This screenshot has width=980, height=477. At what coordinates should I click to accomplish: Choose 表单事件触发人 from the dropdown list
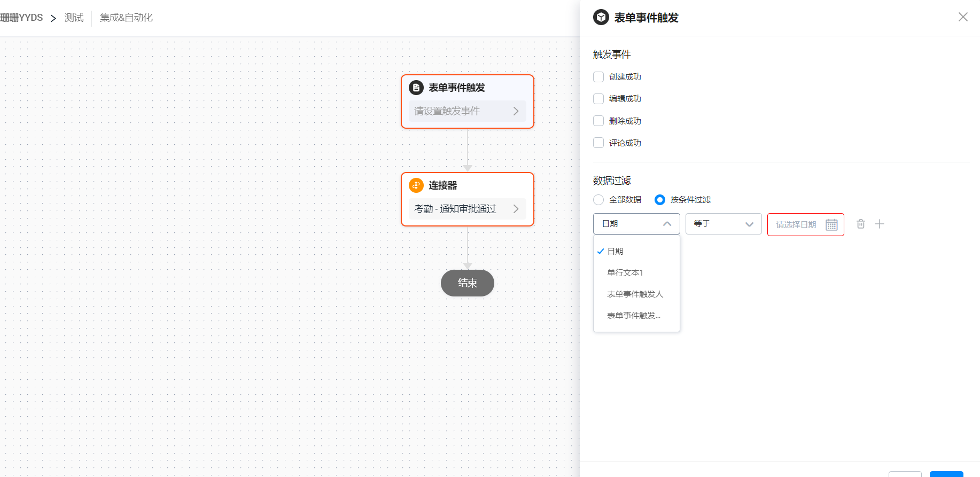click(x=636, y=294)
